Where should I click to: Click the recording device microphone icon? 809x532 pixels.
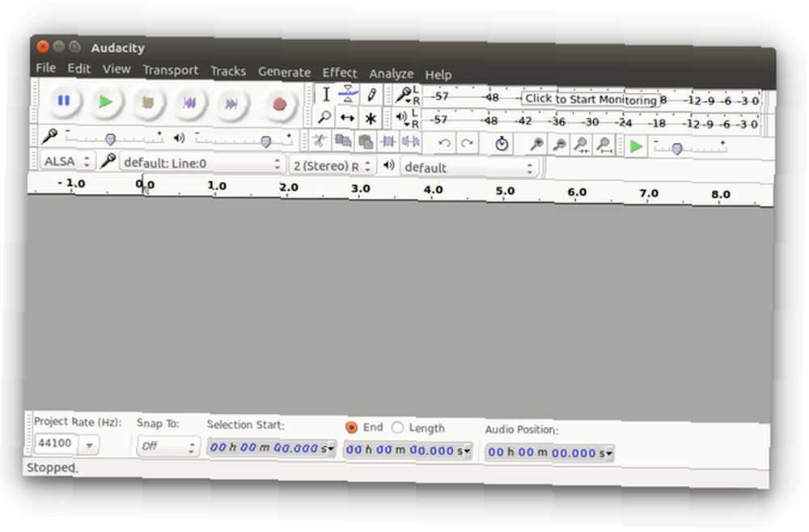point(108,162)
